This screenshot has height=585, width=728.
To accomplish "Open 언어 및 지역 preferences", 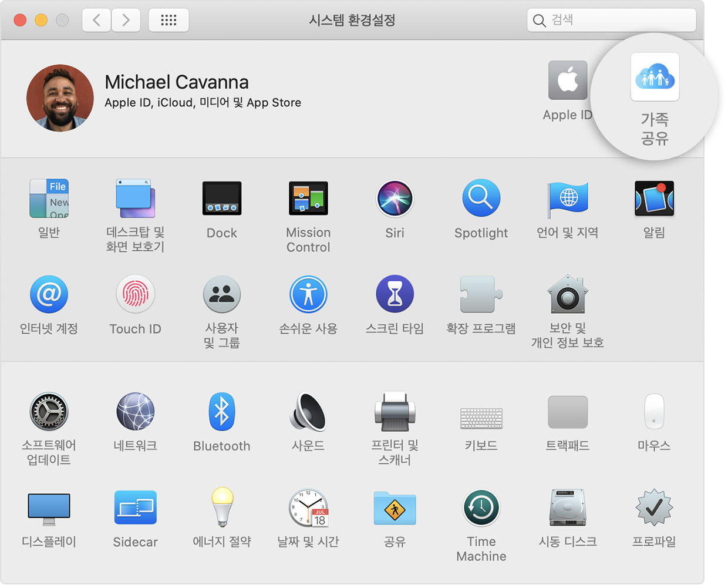I will [x=568, y=199].
